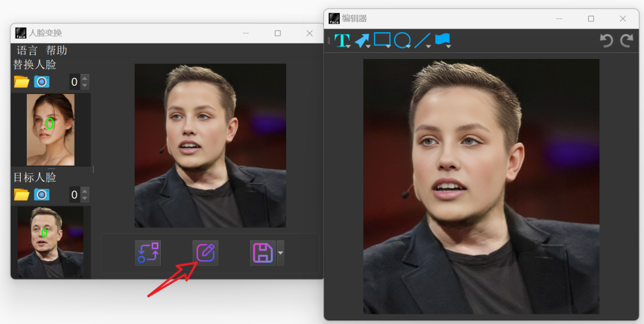Increase the 替换人脸 face index spinner

point(85,78)
